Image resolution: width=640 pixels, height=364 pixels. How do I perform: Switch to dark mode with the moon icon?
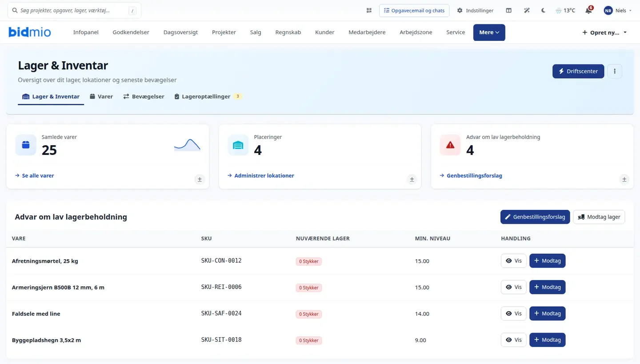point(543,11)
